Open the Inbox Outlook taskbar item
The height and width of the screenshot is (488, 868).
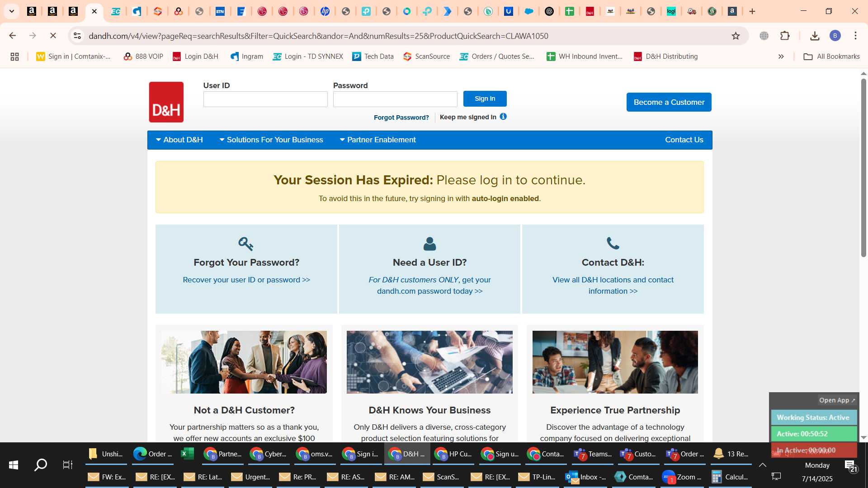coord(586,477)
